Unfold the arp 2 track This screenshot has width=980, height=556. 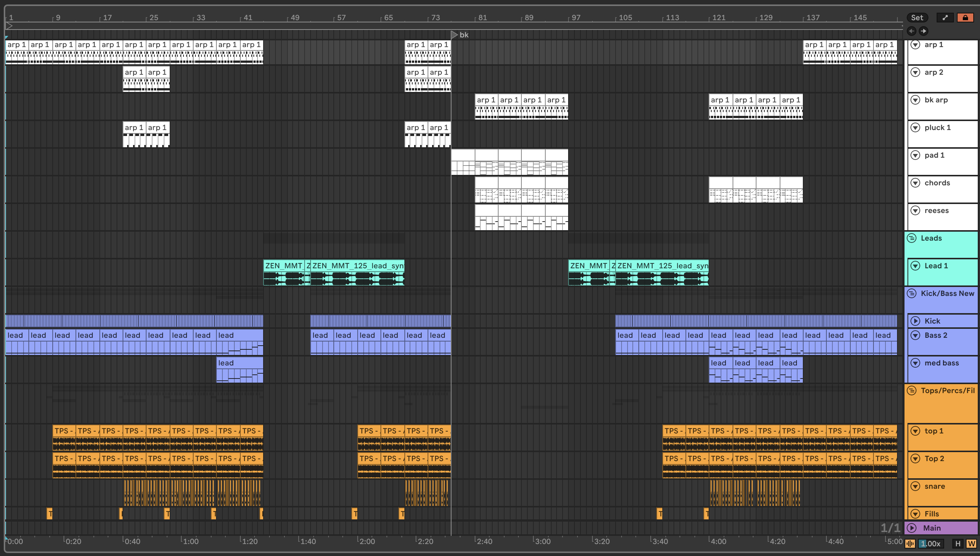tap(915, 72)
